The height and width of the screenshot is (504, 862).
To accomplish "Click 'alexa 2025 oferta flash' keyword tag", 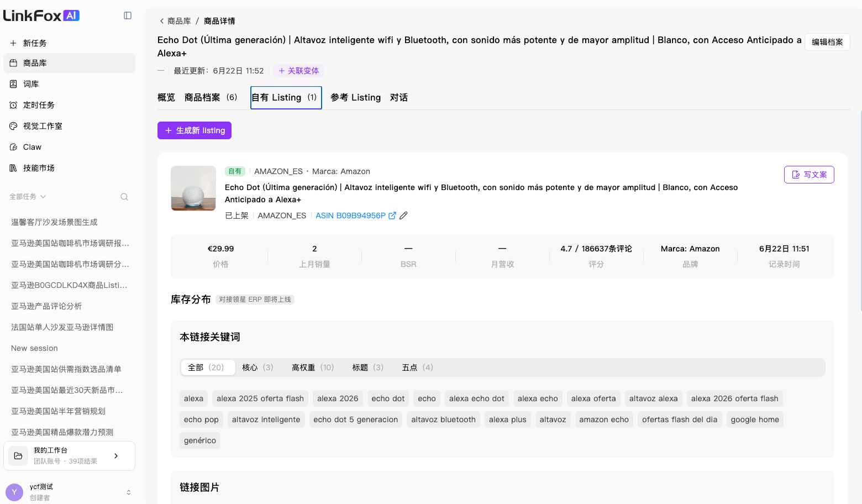I will coord(260,398).
